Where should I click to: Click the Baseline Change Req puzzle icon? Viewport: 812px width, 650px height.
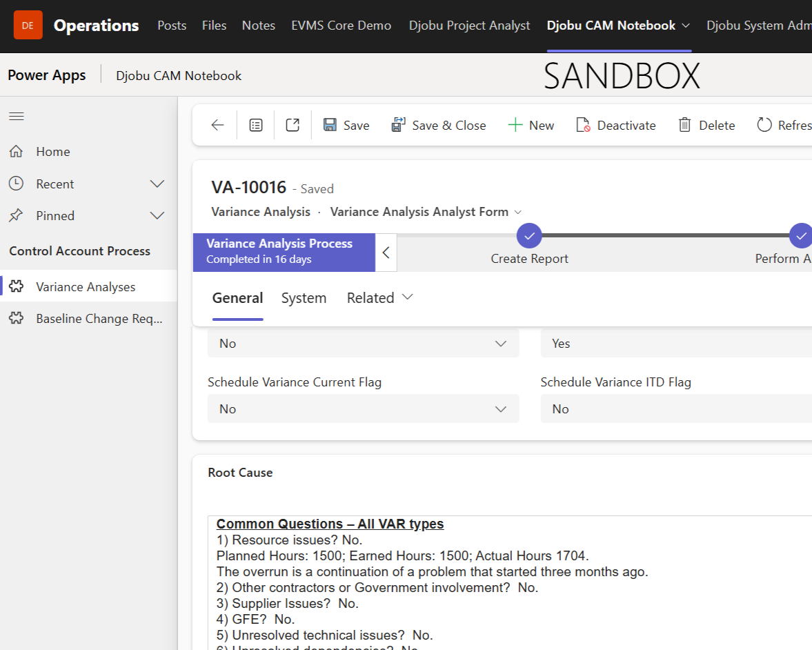16,318
